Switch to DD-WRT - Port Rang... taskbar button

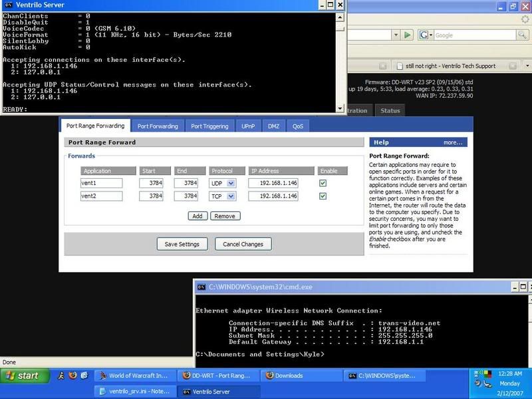(219, 376)
